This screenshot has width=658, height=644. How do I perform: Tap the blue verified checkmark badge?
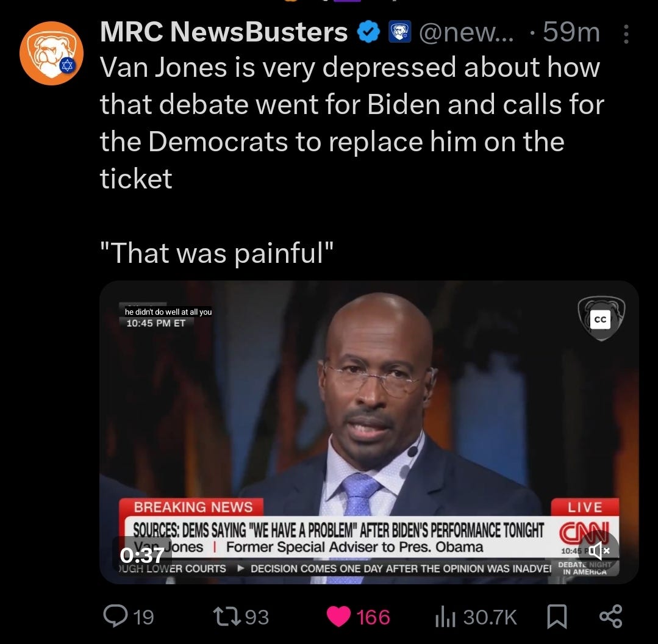point(368,32)
